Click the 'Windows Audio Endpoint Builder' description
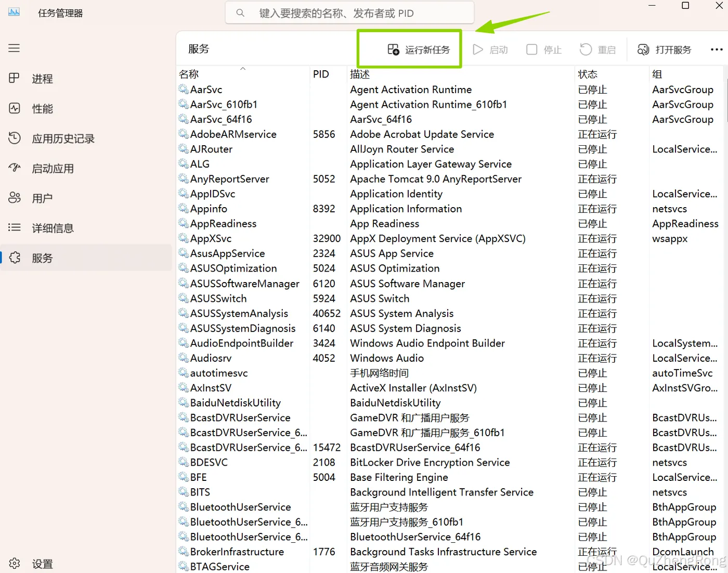The image size is (728, 573). [x=427, y=343]
